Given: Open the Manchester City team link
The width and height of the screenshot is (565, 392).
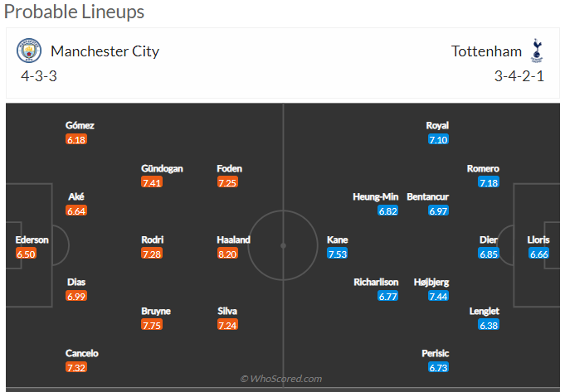Looking at the screenshot, I should 105,51.
